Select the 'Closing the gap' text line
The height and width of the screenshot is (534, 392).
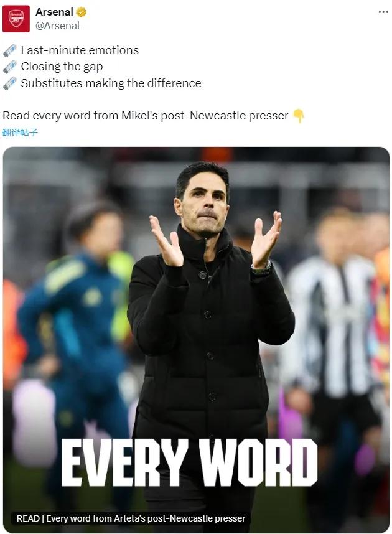(x=62, y=67)
